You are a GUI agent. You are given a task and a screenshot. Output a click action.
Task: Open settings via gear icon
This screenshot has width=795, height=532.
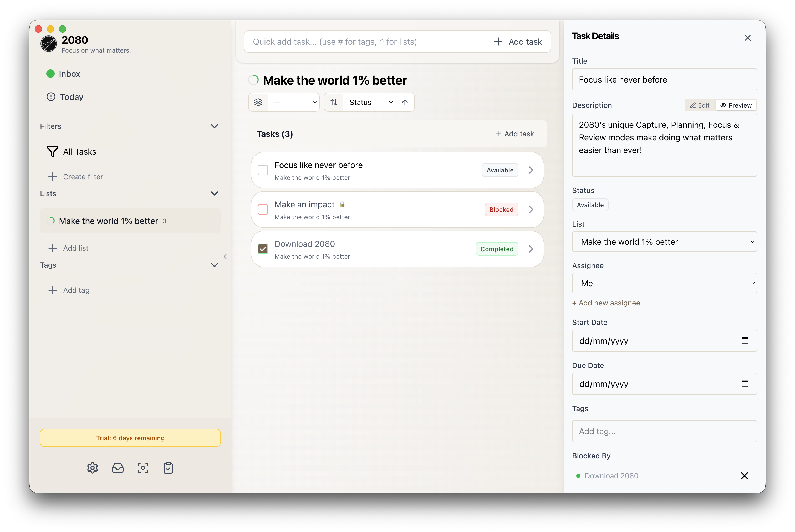tap(92, 468)
